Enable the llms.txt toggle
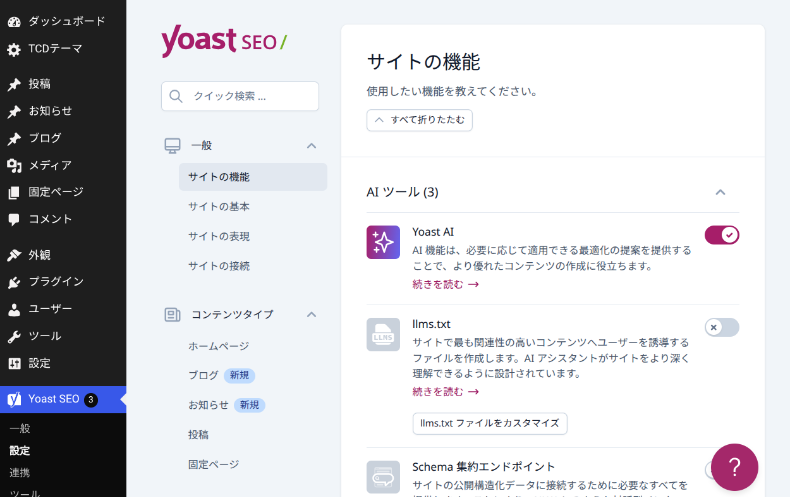This screenshot has width=790, height=497. click(x=721, y=327)
